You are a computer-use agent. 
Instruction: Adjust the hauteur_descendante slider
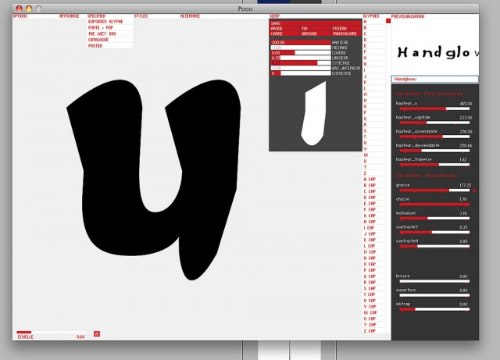pos(434,151)
